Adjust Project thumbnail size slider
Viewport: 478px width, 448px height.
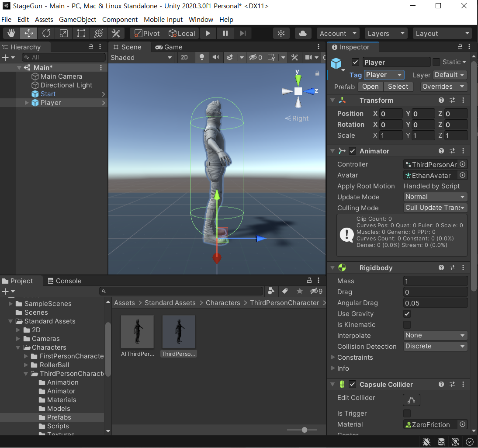pyautogui.click(x=304, y=430)
